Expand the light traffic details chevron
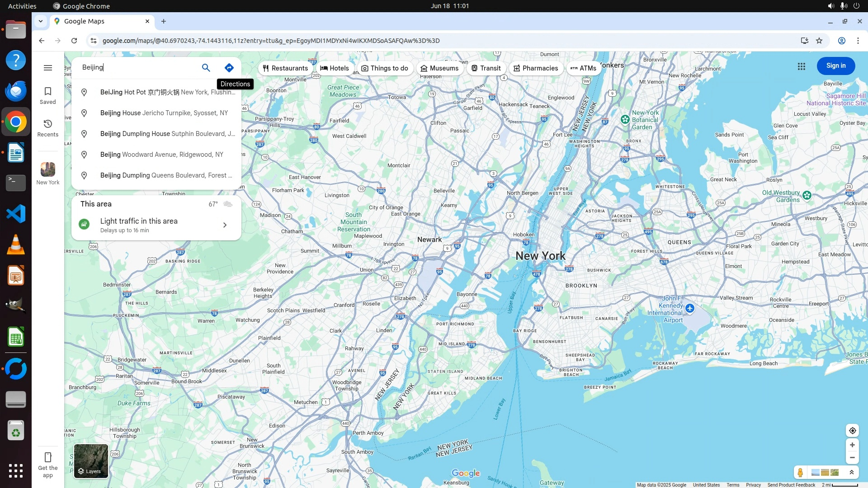Viewport: 868px width, 488px height. pos(225,225)
